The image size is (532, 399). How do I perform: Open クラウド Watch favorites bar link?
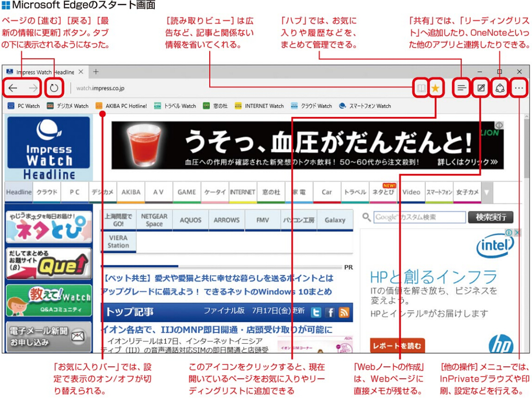pos(311,106)
